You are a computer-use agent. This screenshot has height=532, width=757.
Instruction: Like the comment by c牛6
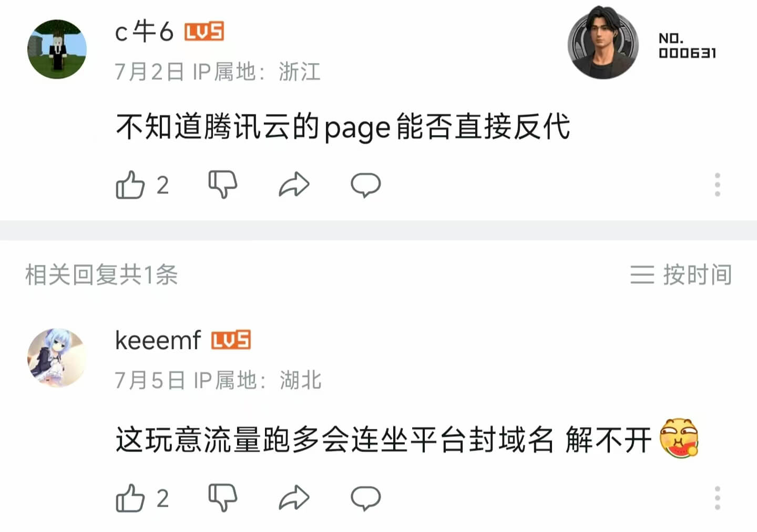(x=130, y=185)
